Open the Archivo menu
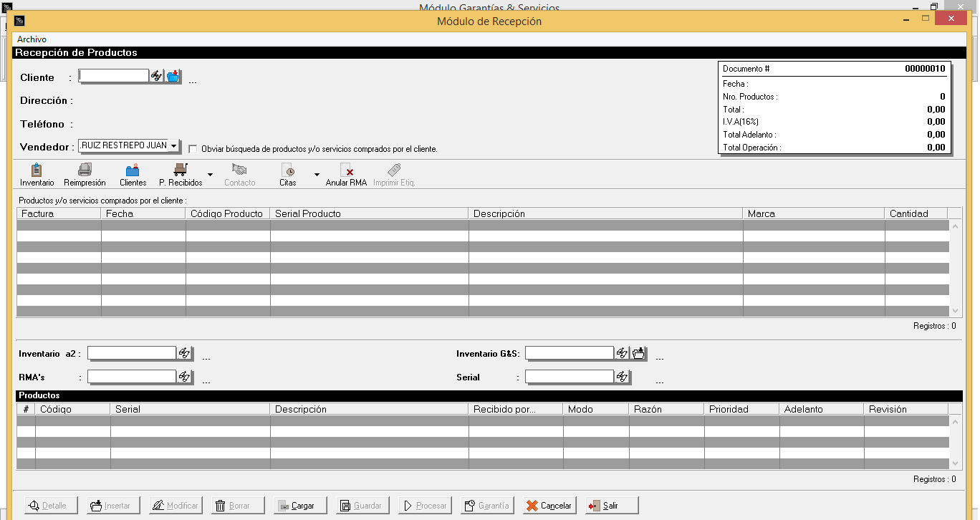The height and width of the screenshot is (520, 980). tap(32, 39)
